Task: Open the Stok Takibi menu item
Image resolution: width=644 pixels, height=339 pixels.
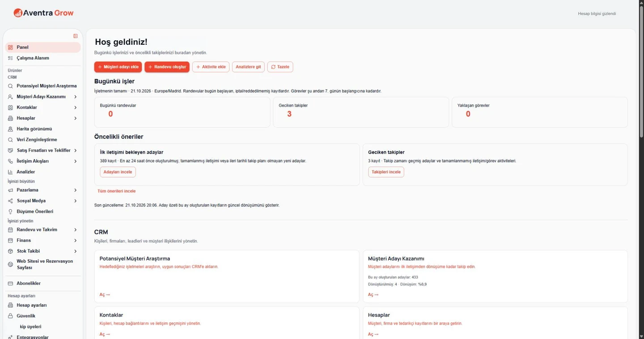Action: tap(43, 251)
